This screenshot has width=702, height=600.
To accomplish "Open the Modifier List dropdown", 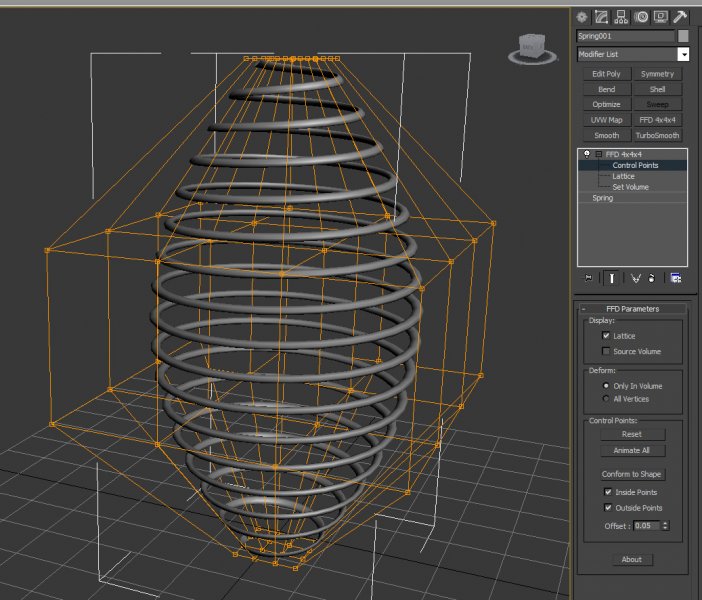I will [683, 54].
